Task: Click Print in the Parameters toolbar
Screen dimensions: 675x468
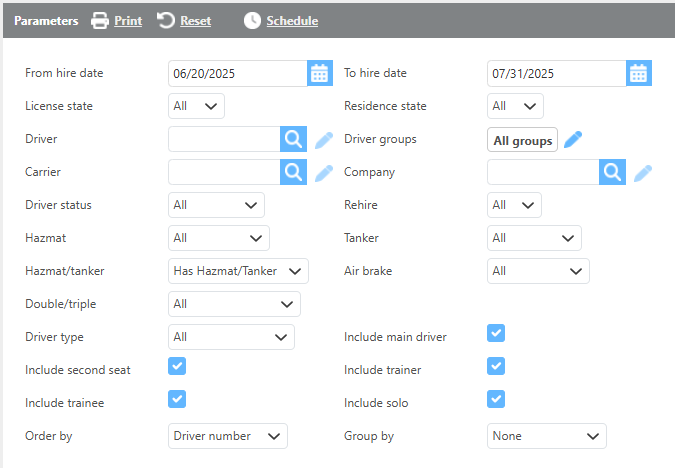Action: point(116,21)
